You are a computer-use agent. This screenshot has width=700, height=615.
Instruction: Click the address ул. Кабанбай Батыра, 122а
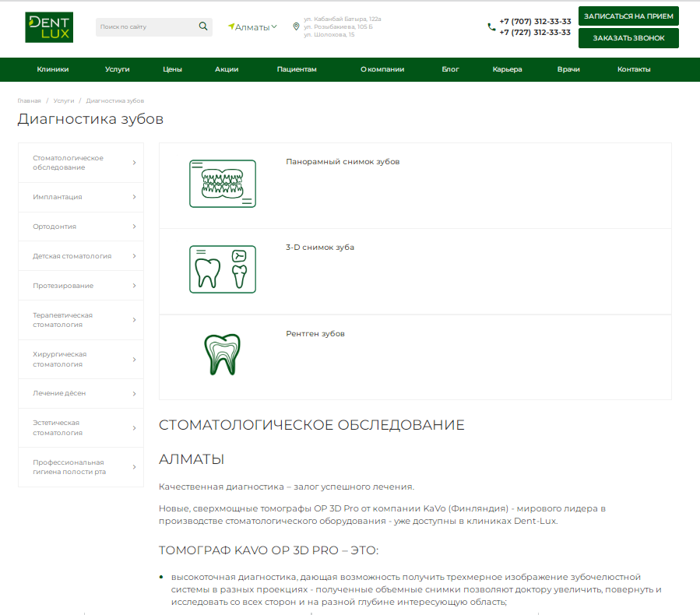[343, 19]
